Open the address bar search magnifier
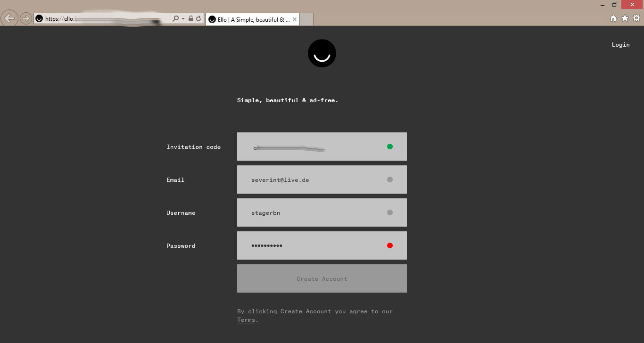644x343 pixels. pyautogui.click(x=176, y=19)
